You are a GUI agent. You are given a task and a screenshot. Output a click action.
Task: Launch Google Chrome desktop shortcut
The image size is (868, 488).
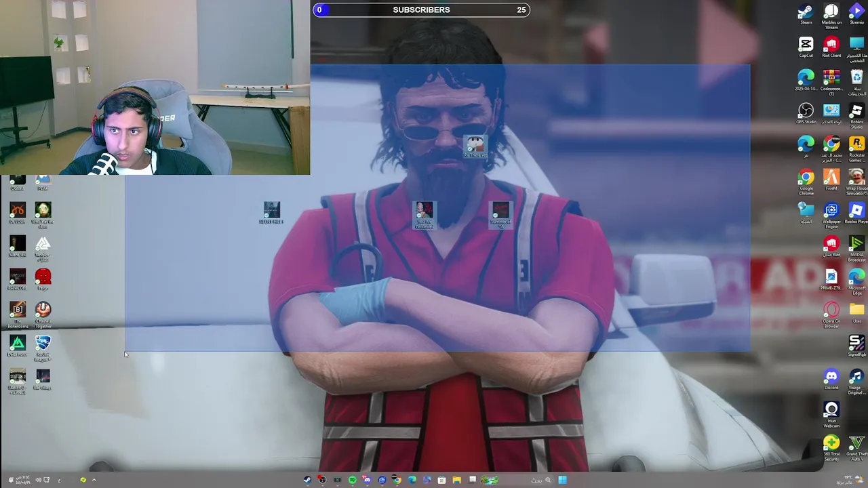[806, 182]
